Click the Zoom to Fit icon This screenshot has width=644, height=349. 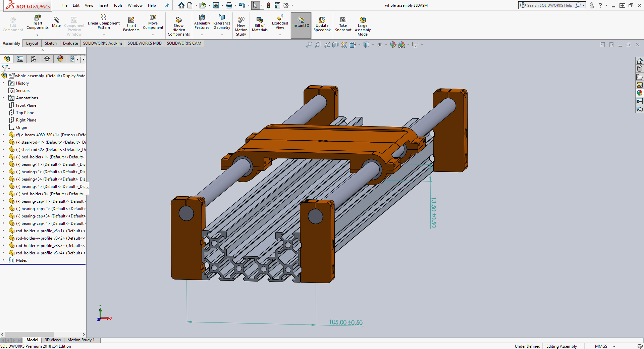click(309, 45)
